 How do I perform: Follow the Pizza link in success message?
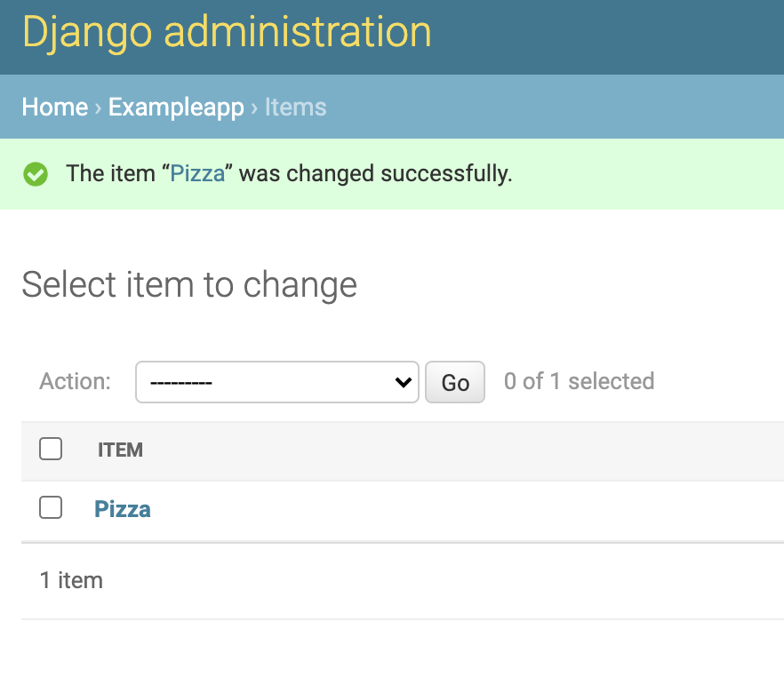pos(197,173)
